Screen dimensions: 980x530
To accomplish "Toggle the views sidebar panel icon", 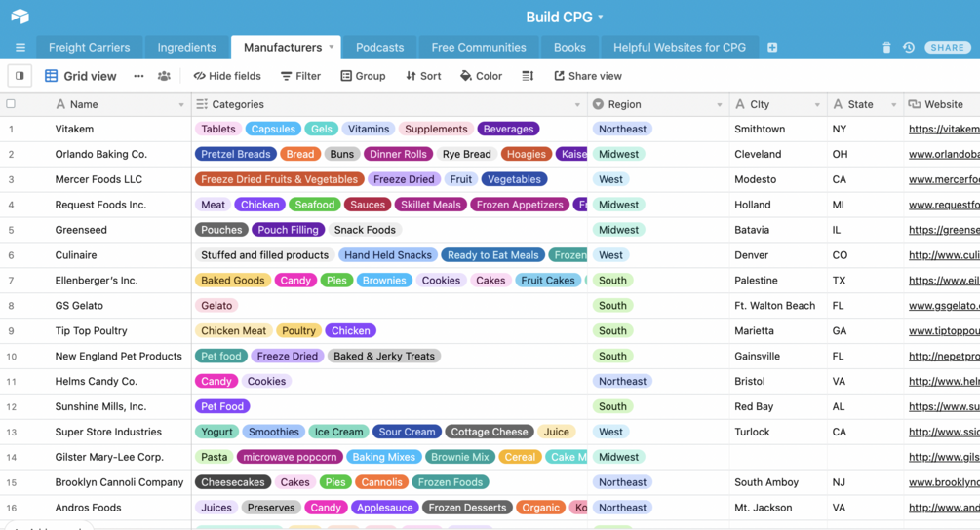I will click(x=20, y=76).
